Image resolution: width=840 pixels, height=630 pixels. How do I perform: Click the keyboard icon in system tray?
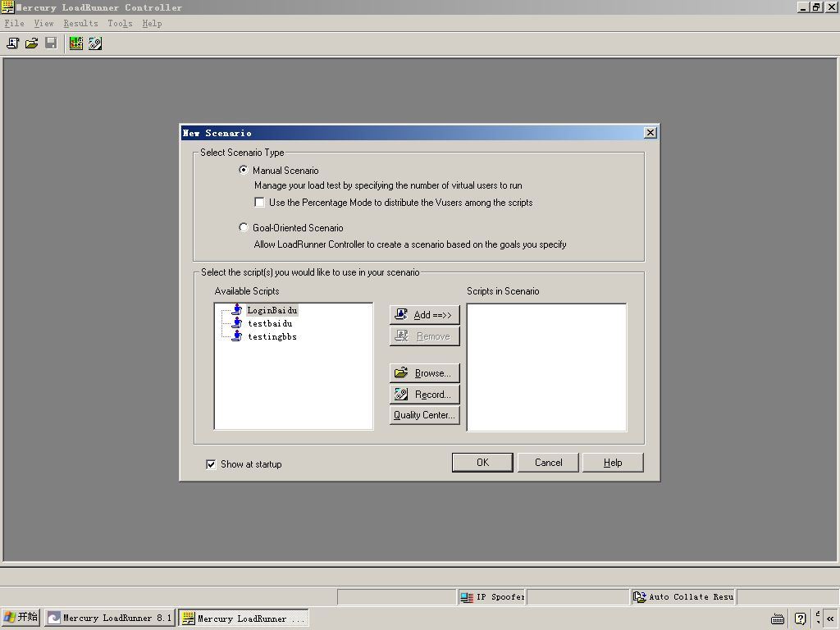click(778, 619)
